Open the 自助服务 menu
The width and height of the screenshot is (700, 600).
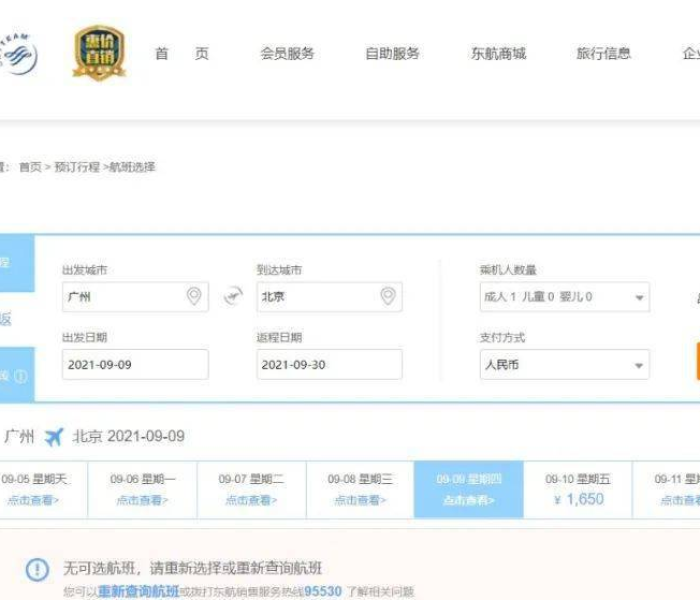click(392, 54)
